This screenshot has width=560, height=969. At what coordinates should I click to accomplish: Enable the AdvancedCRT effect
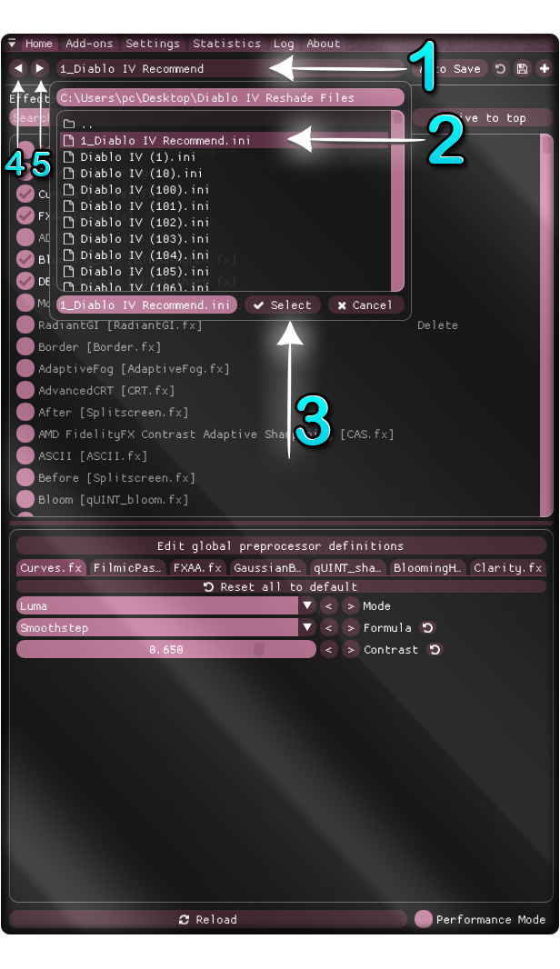[25, 390]
